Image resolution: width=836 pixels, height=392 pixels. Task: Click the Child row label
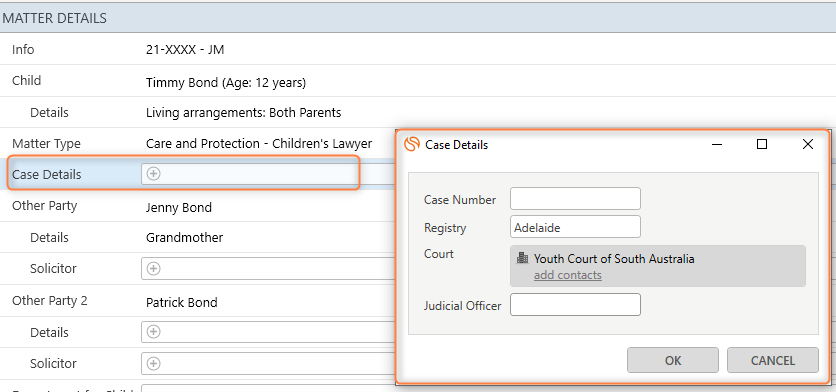coord(26,81)
